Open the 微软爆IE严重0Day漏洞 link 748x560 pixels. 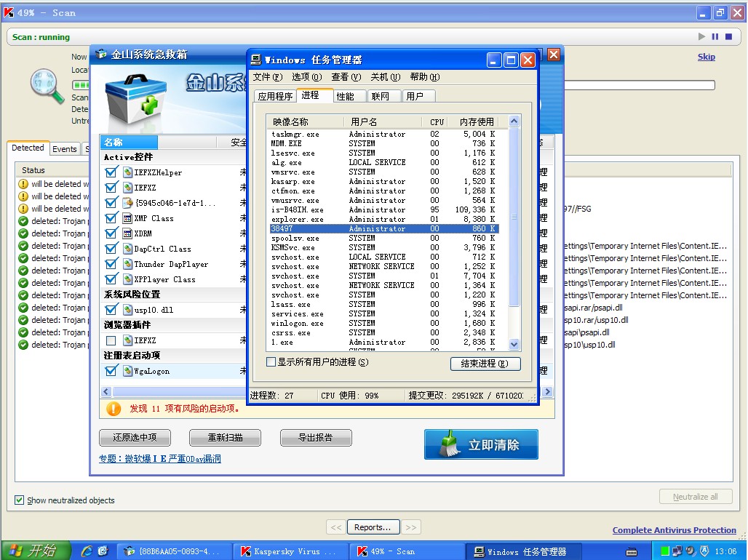click(172, 459)
